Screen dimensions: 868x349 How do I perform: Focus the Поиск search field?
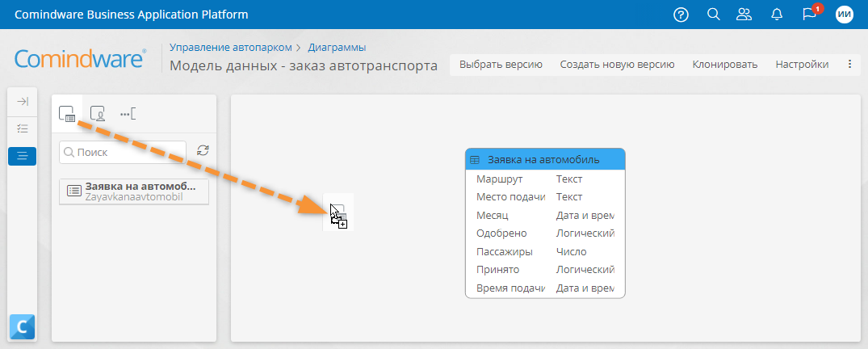click(x=123, y=153)
